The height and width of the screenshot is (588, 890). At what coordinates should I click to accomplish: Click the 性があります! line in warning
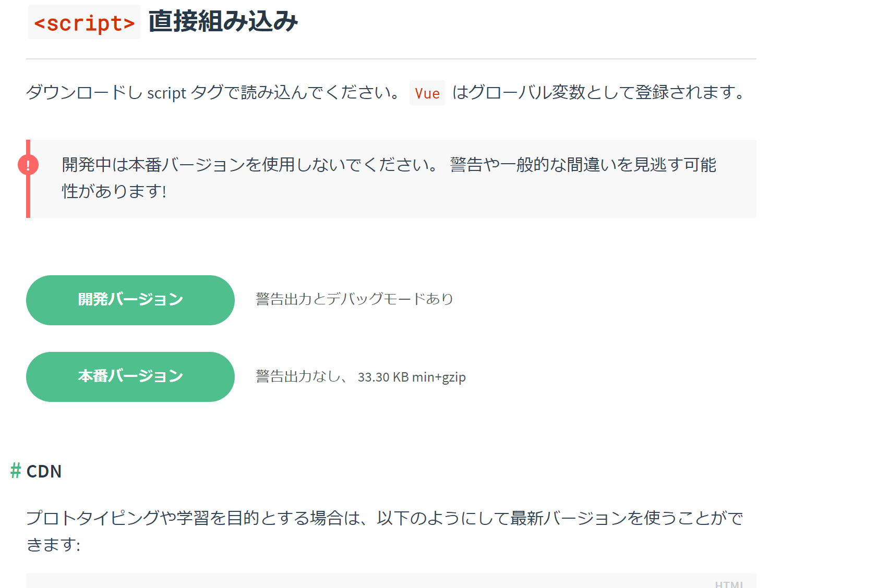114,191
